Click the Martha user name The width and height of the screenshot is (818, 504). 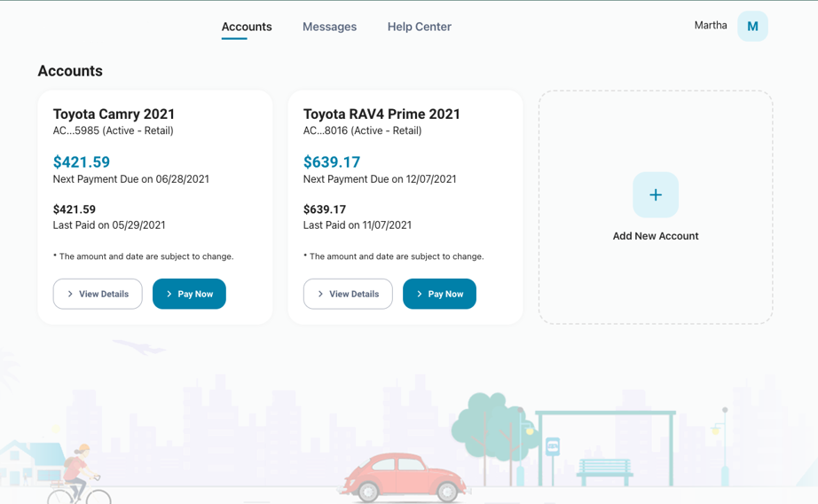(x=710, y=26)
